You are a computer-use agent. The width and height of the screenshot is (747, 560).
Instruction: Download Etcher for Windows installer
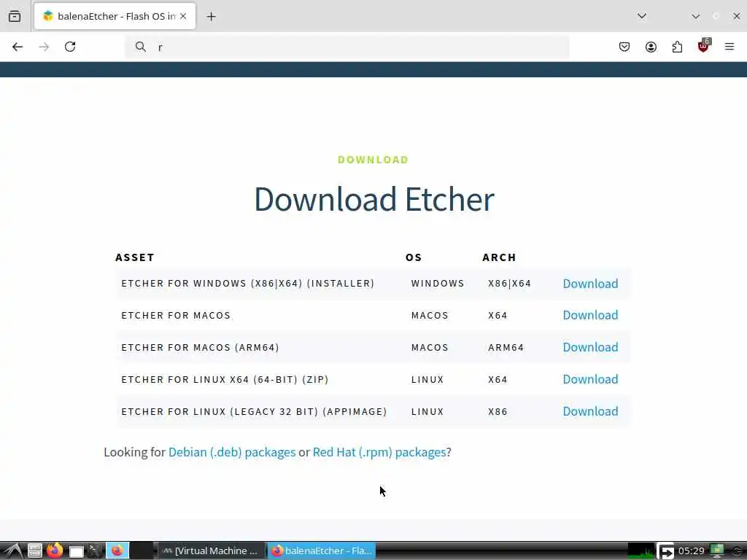(590, 284)
